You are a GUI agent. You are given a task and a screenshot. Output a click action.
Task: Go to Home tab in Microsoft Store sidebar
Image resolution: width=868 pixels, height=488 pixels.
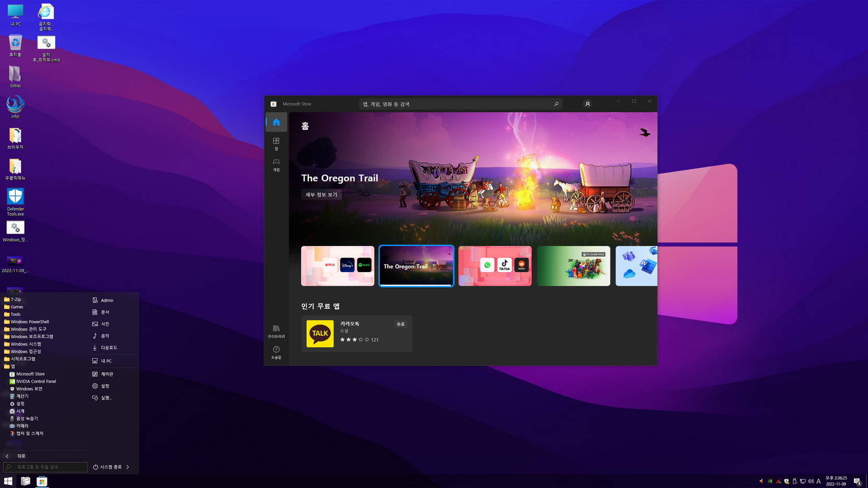click(276, 122)
